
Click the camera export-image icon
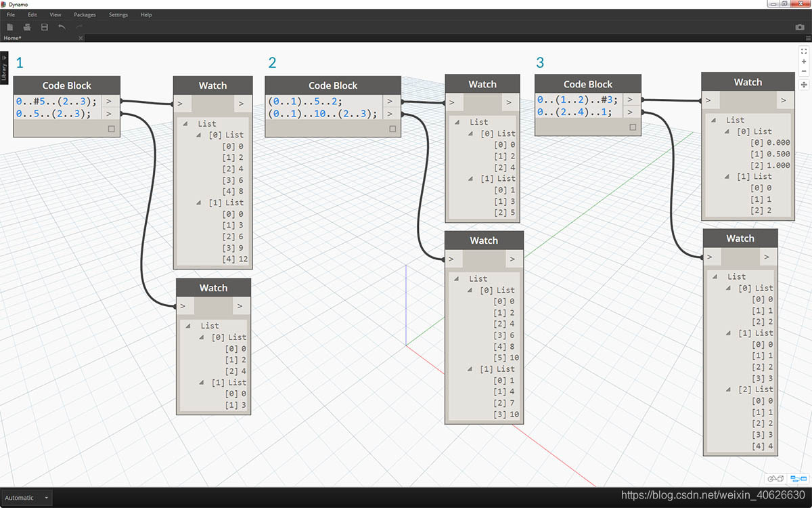point(800,27)
